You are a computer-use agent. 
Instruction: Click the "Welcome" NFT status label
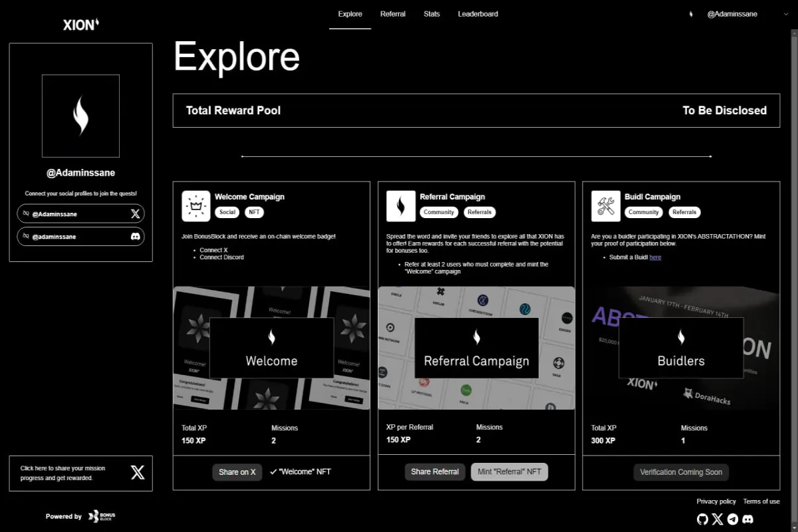tap(301, 471)
